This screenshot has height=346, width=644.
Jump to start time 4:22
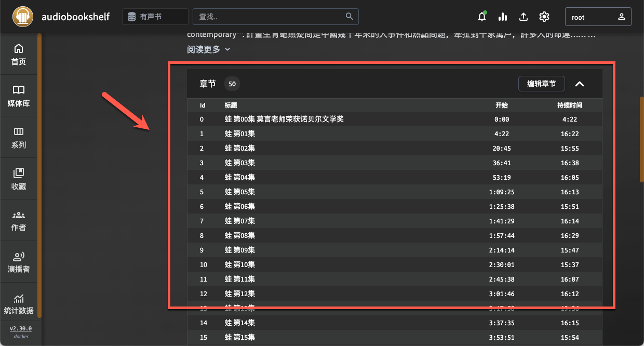pyautogui.click(x=502, y=134)
